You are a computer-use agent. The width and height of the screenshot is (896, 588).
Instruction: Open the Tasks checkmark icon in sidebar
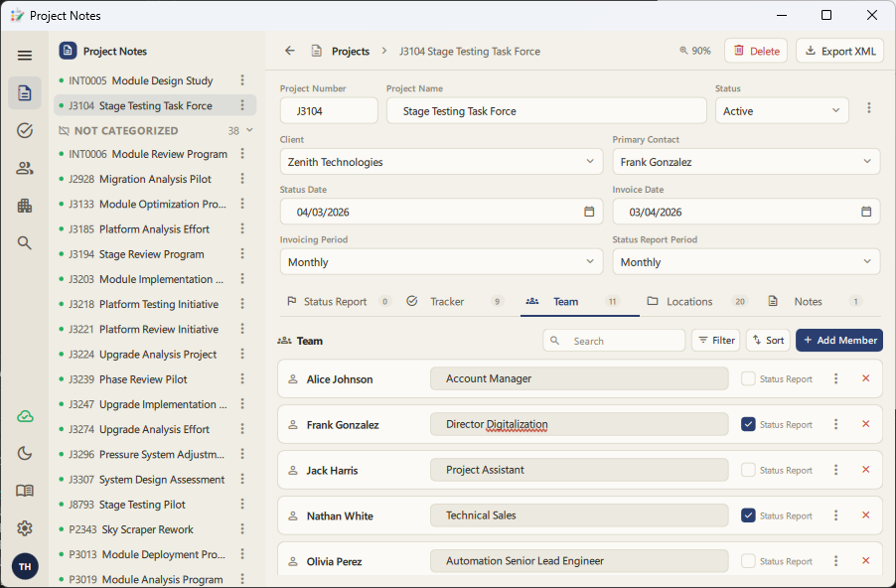25,130
